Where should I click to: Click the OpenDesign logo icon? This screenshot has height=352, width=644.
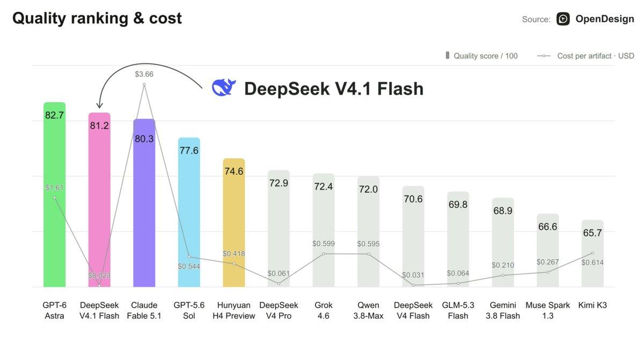(x=563, y=19)
